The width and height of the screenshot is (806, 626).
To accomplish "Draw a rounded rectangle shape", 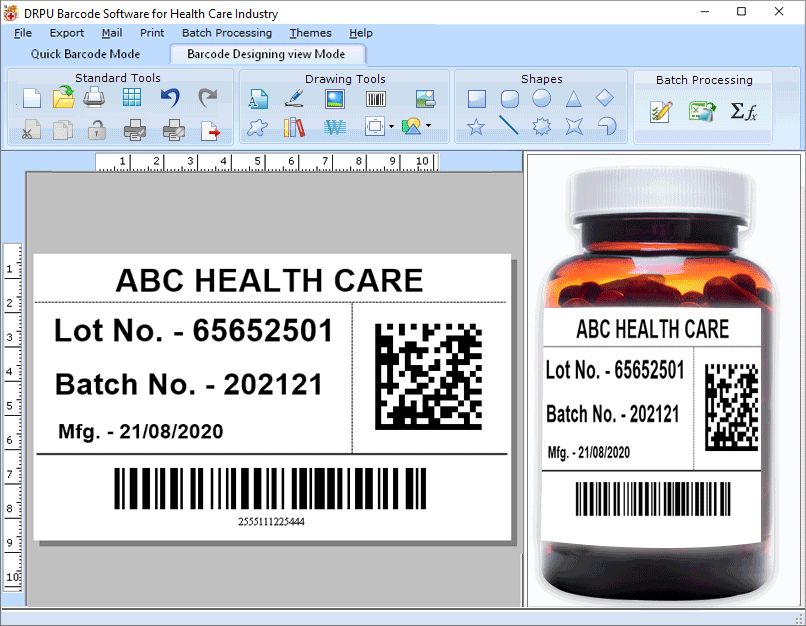I will click(x=510, y=99).
